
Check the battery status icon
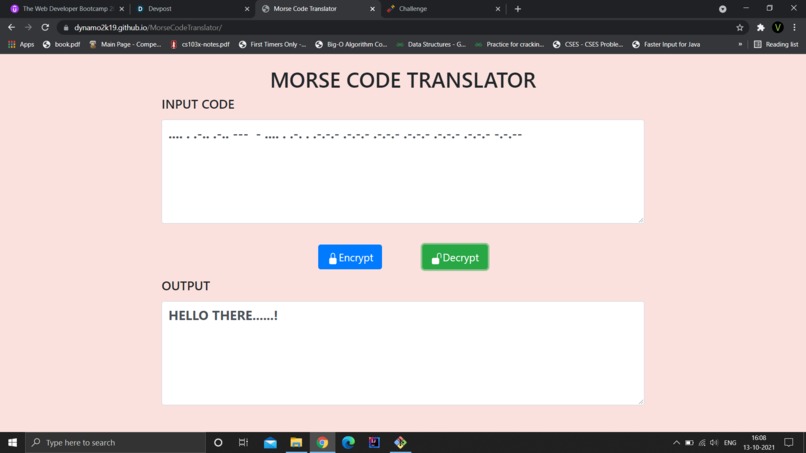(689, 442)
